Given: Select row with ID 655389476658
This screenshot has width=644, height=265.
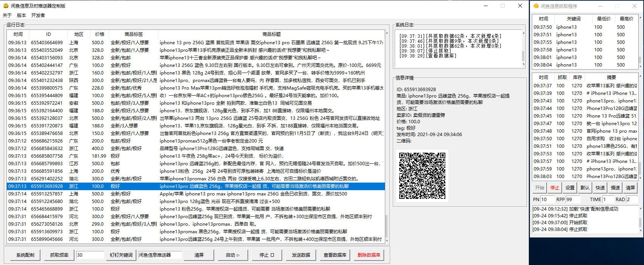Looking at the screenshot, I should pyautogui.click(x=196, y=133).
